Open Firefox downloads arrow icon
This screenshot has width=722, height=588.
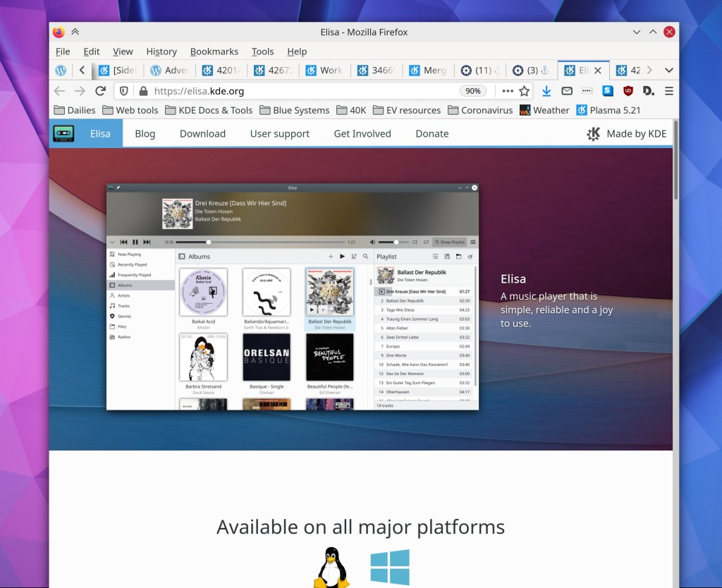click(546, 91)
